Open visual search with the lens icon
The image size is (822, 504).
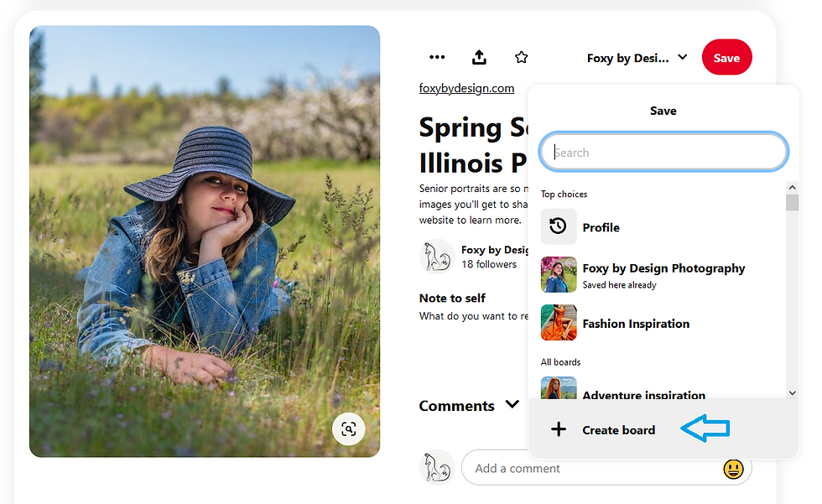pyautogui.click(x=349, y=429)
